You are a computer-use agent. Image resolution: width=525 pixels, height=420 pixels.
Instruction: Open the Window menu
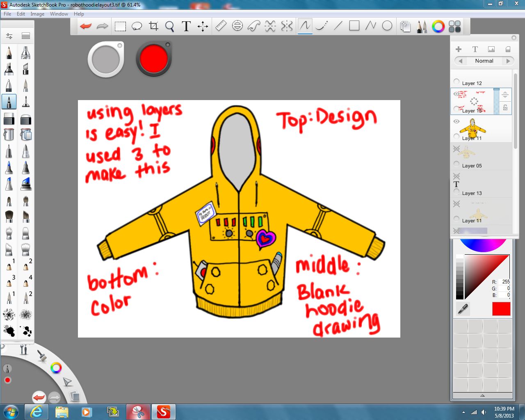click(x=59, y=14)
